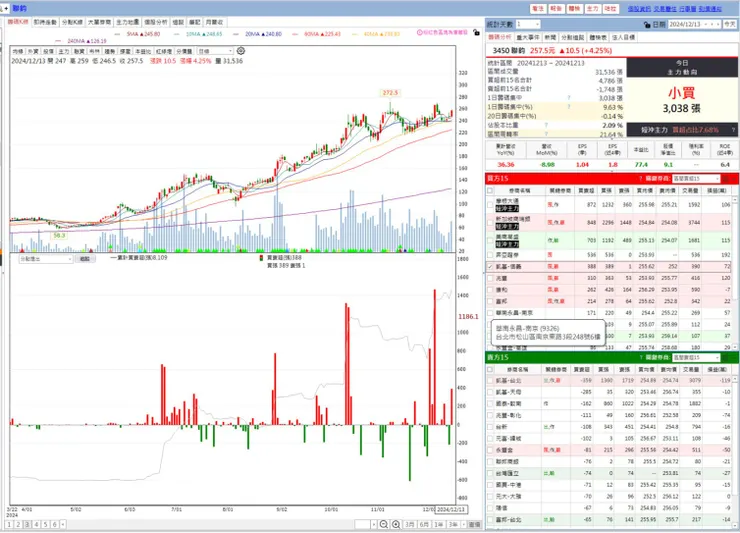
Task: Click pink info note above chart
Action: click(442, 33)
